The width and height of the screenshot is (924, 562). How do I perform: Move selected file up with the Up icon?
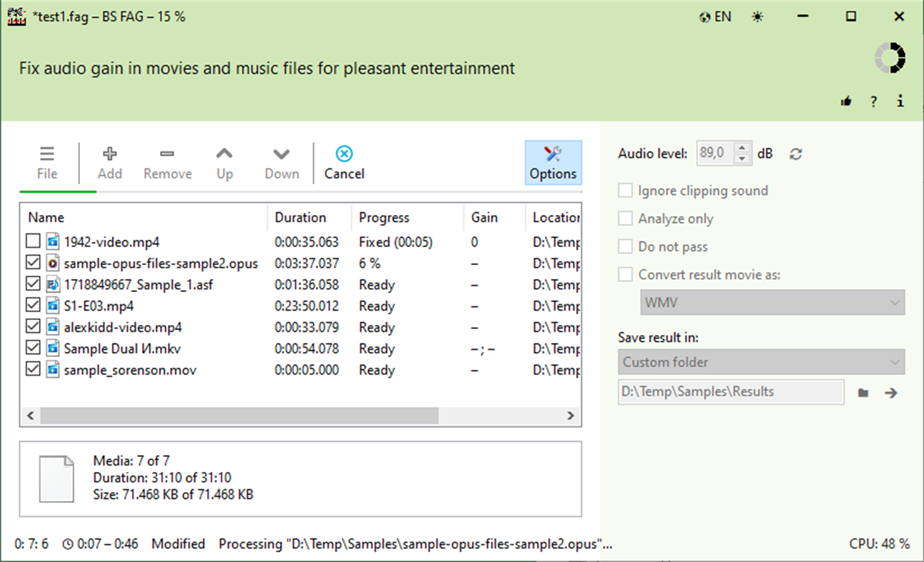click(224, 161)
